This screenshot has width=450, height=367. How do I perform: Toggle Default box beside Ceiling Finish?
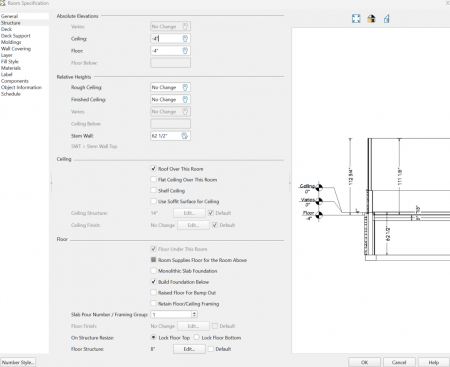click(x=215, y=225)
